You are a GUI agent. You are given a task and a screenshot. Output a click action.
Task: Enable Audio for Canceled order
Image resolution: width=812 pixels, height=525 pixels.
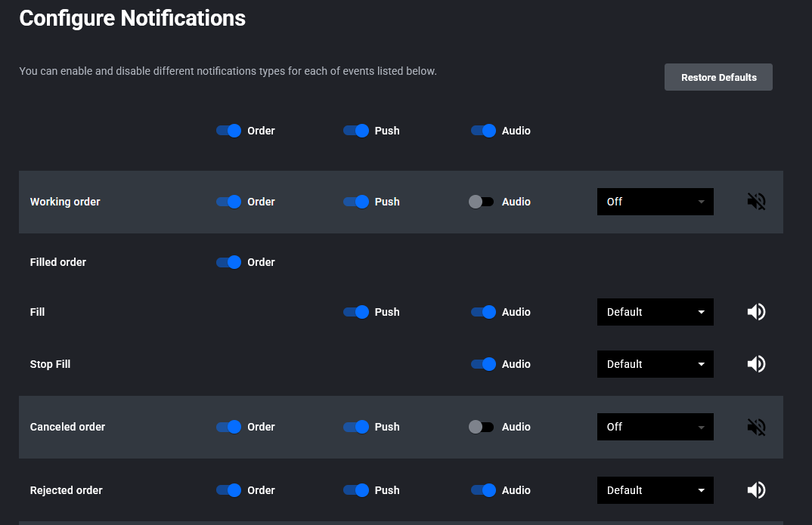481,427
